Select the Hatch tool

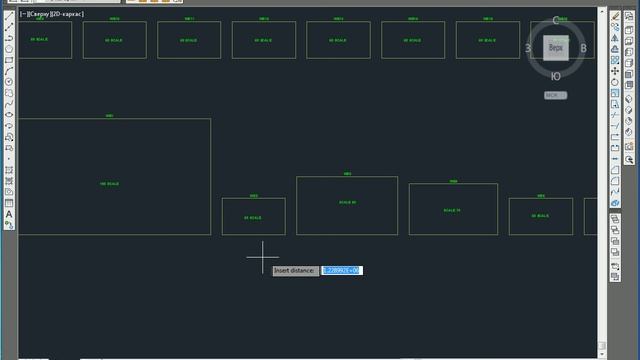[9, 170]
